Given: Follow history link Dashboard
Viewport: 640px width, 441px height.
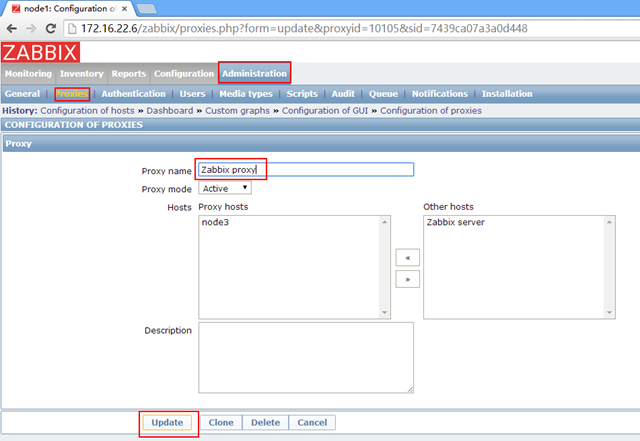Looking at the screenshot, I should [x=170, y=111].
